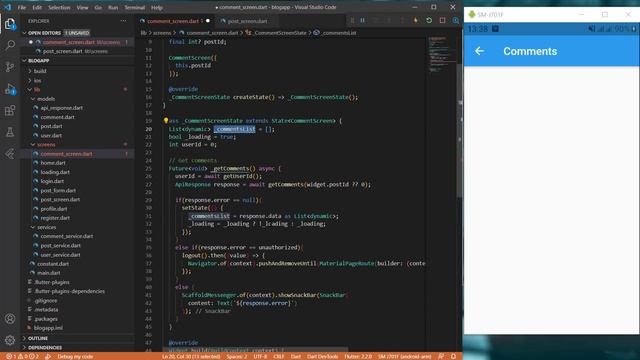Click the lightbulb quick fix on line 19

166,121
